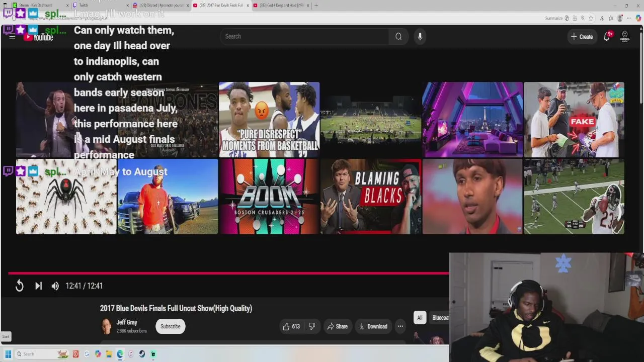Open the account avatar menu

624,36
